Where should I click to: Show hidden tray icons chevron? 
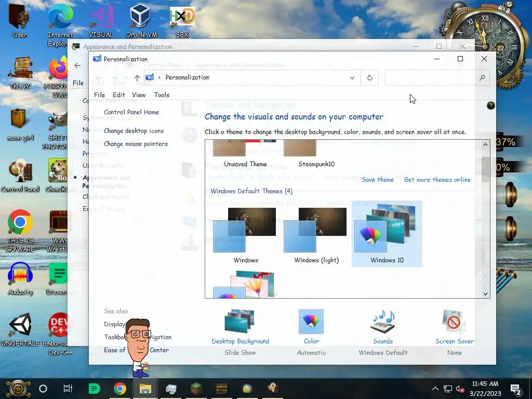[x=435, y=389]
